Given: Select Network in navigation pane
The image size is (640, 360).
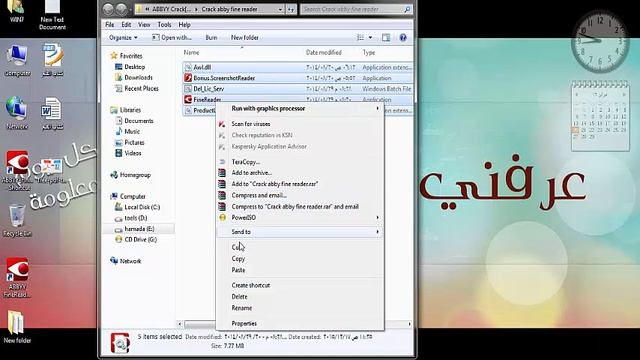Looking at the screenshot, I should click(x=130, y=261).
